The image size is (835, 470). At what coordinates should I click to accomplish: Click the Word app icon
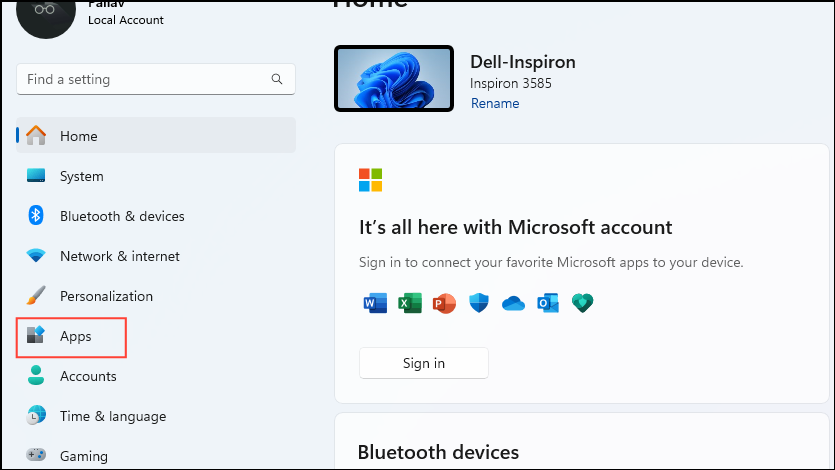point(375,303)
